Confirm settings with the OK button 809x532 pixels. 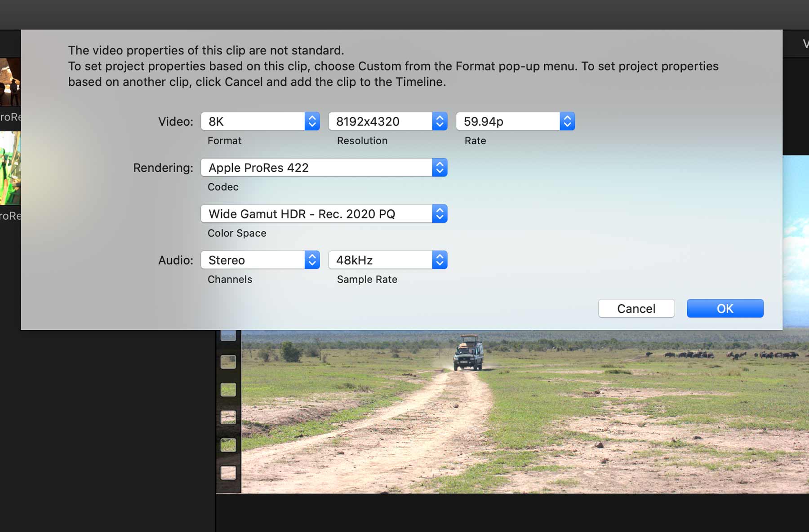725,309
